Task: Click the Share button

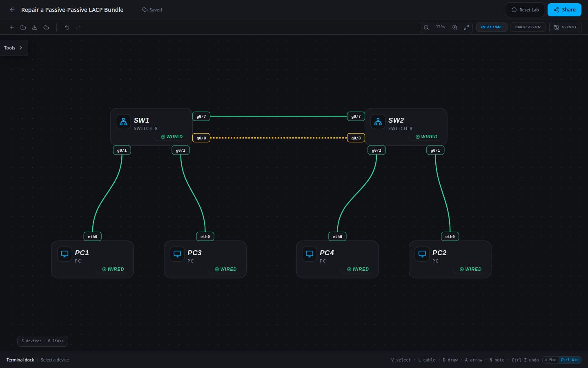Action: point(564,10)
